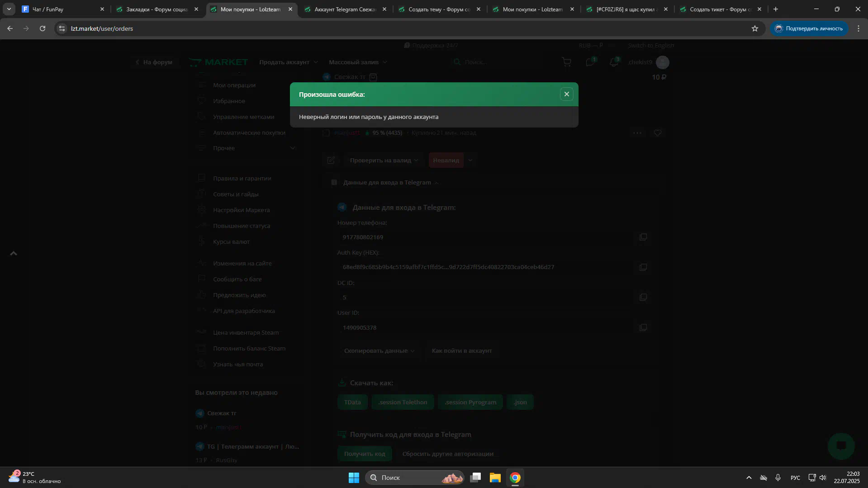The height and width of the screenshot is (488, 868).
Task: Open 'Избранное' in the sidebar
Action: coord(229,101)
